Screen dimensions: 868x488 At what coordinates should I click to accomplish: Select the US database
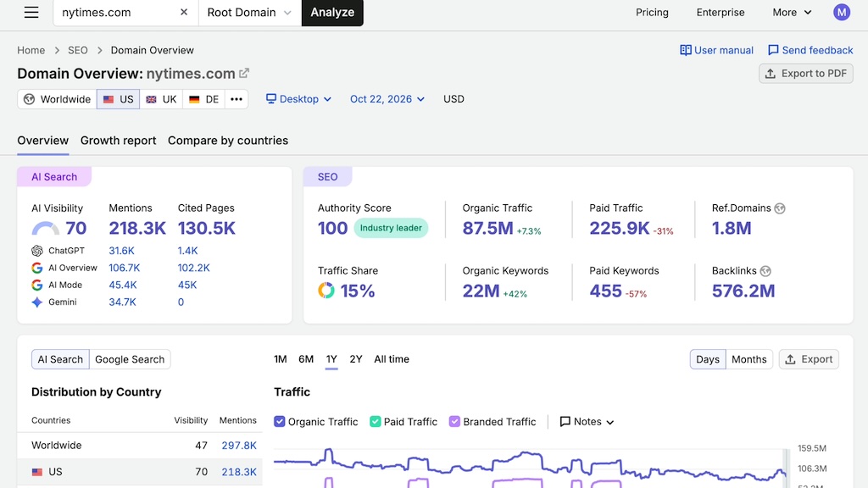click(118, 99)
